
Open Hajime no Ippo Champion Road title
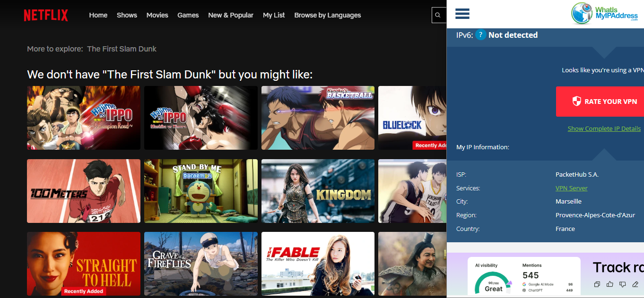tap(84, 118)
